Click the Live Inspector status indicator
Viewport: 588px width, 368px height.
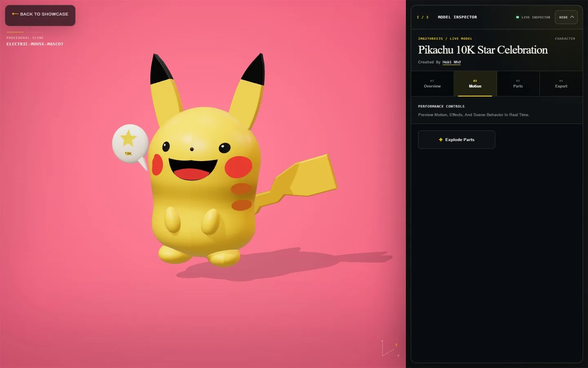(x=533, y=17)
